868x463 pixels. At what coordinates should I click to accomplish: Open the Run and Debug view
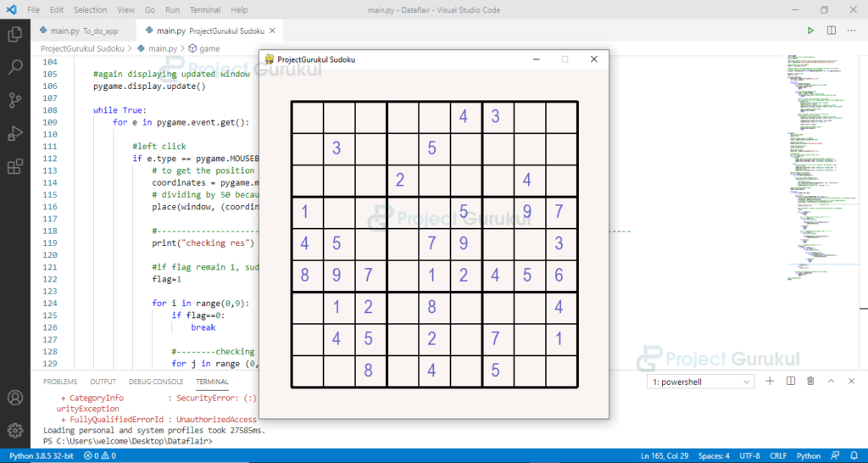tap(15, 133)
